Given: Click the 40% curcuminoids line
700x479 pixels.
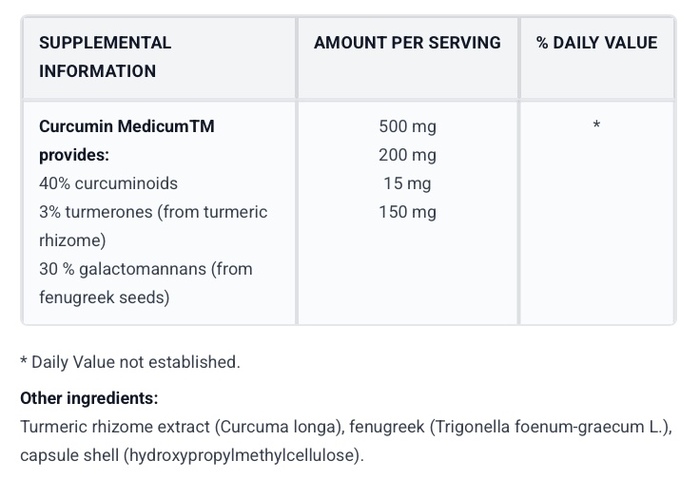Looking at the screenshot, I should tap(108, 183).
